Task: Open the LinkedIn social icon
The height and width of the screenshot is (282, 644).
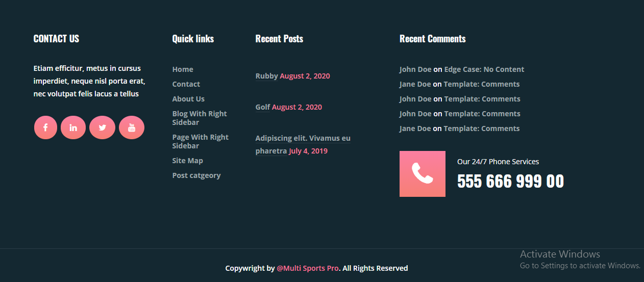Action: pyautogui.click(x=73, y=127)
